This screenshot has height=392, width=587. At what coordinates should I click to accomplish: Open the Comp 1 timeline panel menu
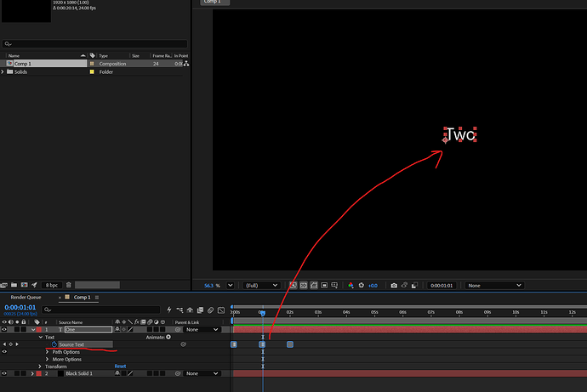pyautogui.click(x=97, y=298)
